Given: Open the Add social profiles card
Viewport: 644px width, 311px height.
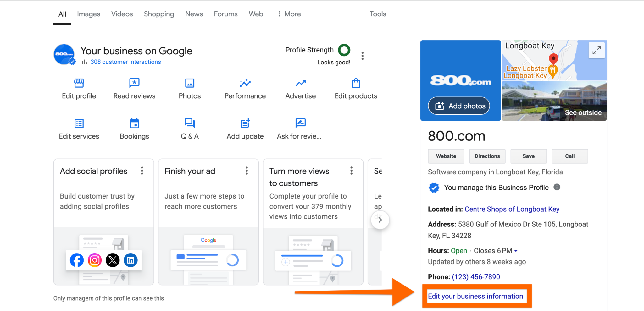Looking at the screenshot, I should coord(103,222).
